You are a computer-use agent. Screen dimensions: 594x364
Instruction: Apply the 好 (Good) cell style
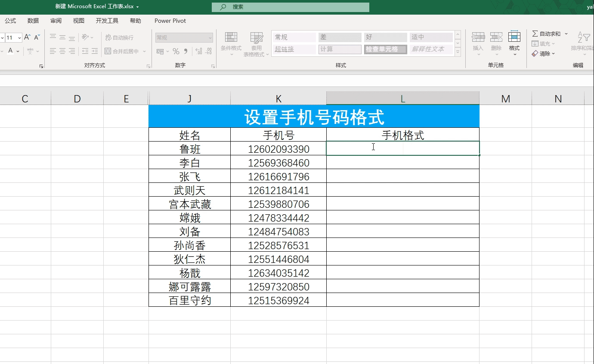(385, 37)
